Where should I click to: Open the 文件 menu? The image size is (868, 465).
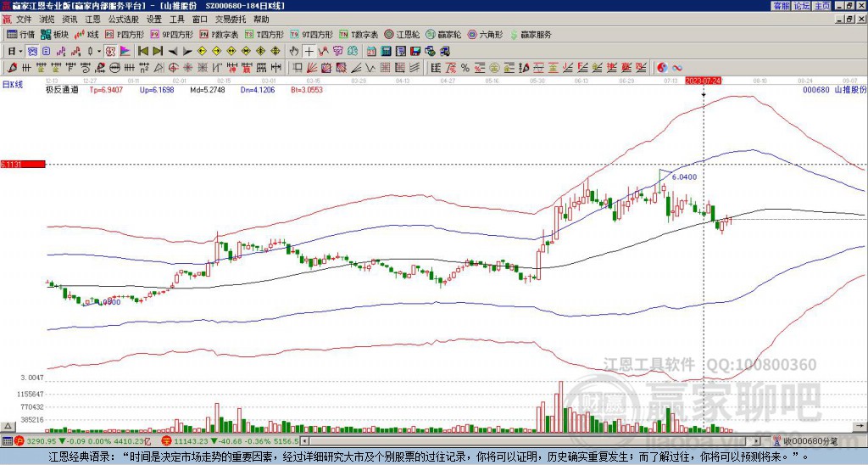point(24,20)
